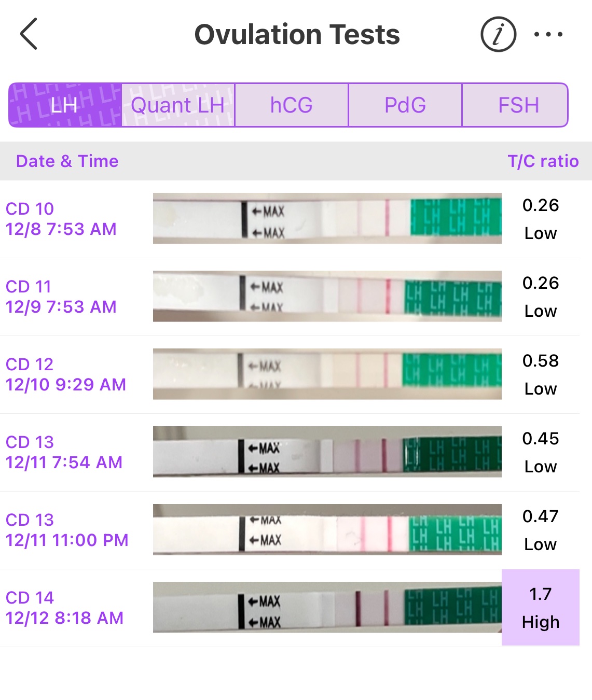The image size is (592, 700).
Task: Switch to the Quant LH tab
Action: [178, 105]
